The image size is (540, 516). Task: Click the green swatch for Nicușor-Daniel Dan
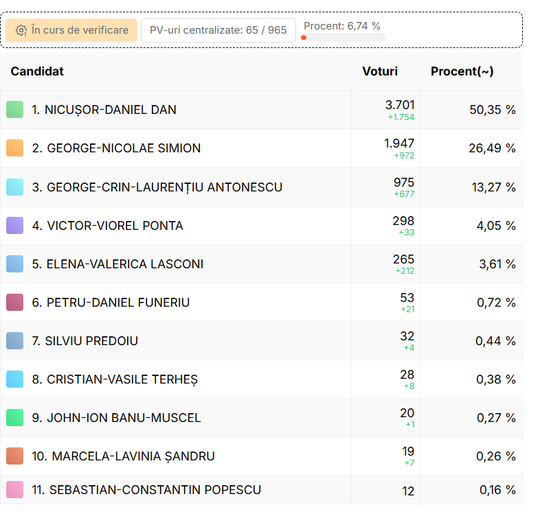click(x=15, y=110)
